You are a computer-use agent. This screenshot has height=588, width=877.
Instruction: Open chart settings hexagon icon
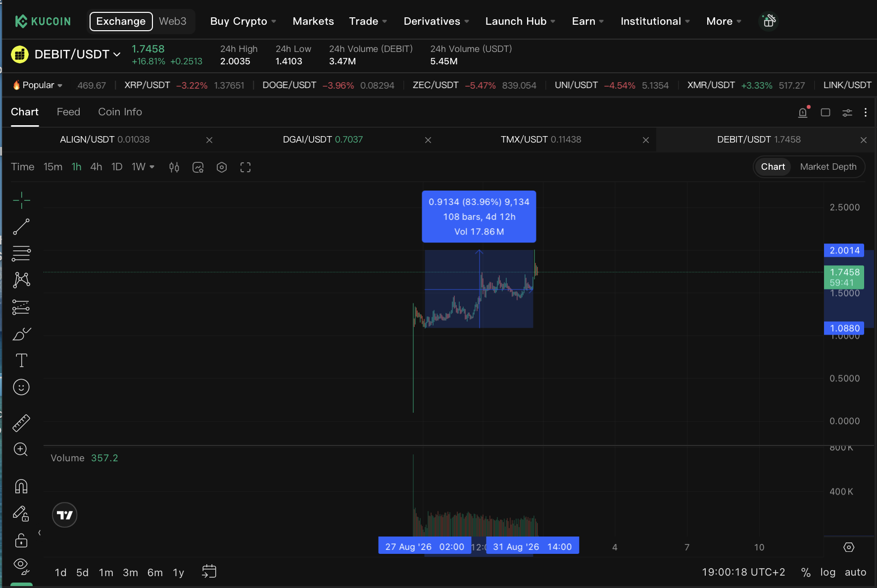[222, 167]
